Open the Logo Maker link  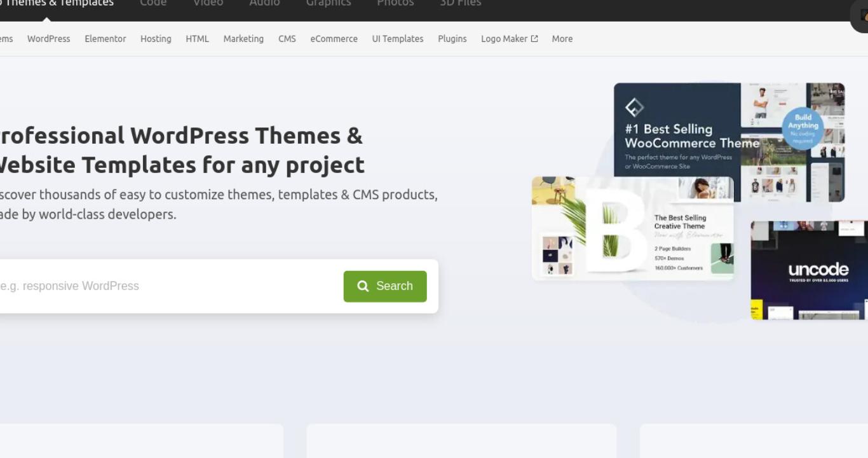510,39
